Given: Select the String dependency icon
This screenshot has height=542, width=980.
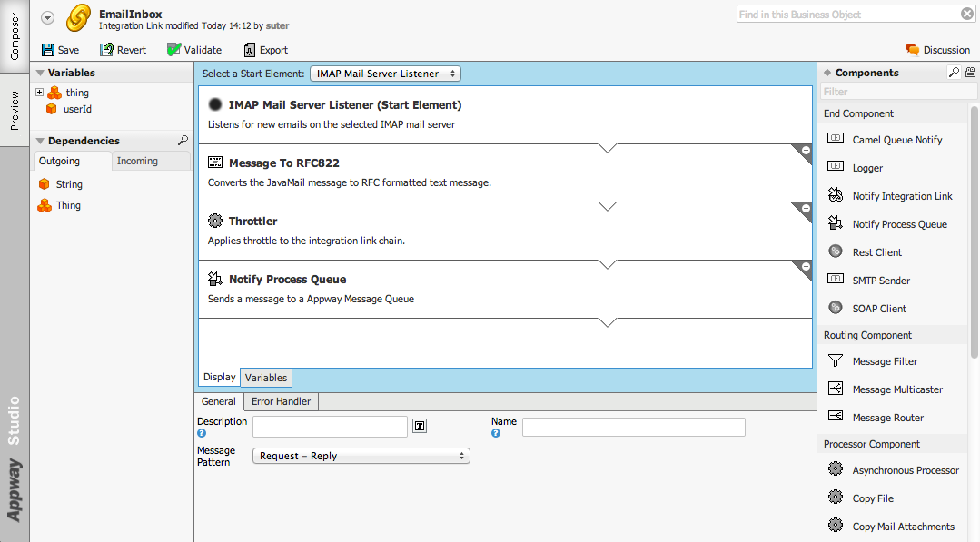Looking at the screenshot, I should click(x=44, y=184).
